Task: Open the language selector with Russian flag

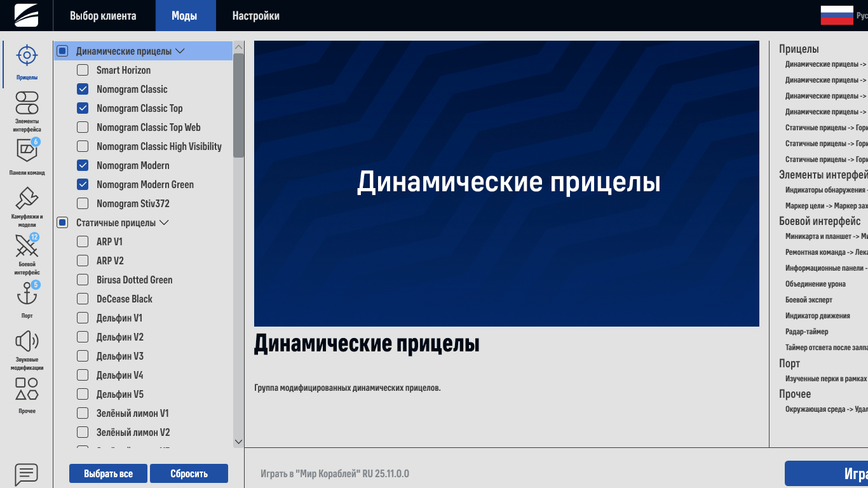Action: pyautogui.click(x=837, y=15)
